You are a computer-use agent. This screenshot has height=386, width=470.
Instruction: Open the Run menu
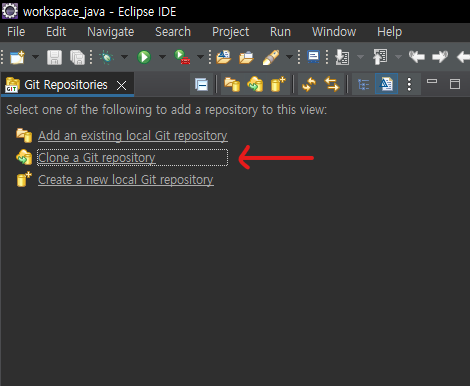tap(280, 32)
